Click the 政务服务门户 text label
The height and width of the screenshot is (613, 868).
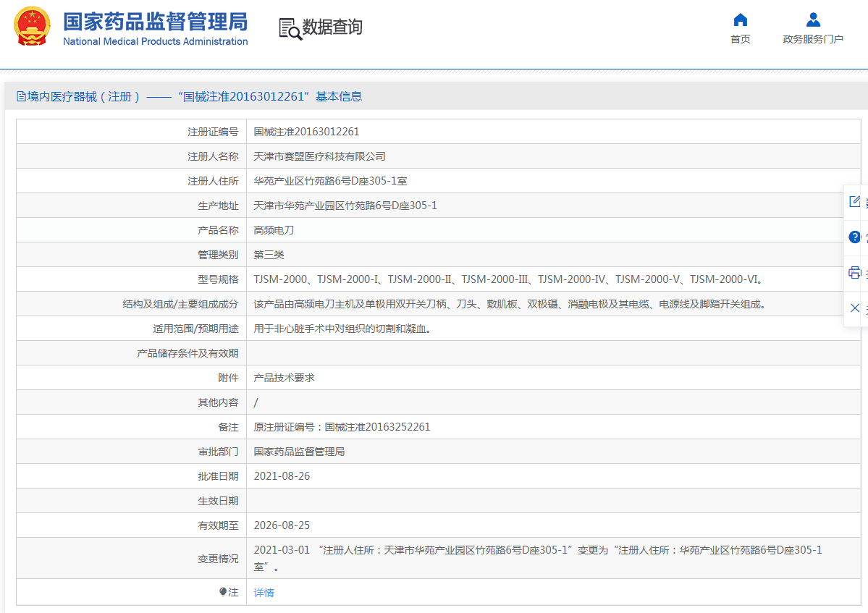(813, 39)
